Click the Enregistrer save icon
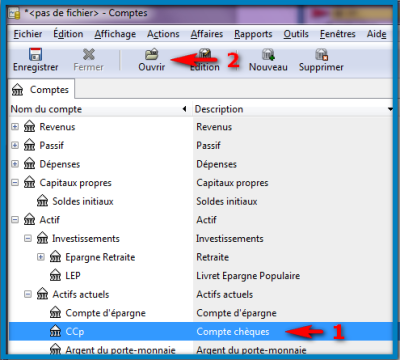 (x=35, y=54)
